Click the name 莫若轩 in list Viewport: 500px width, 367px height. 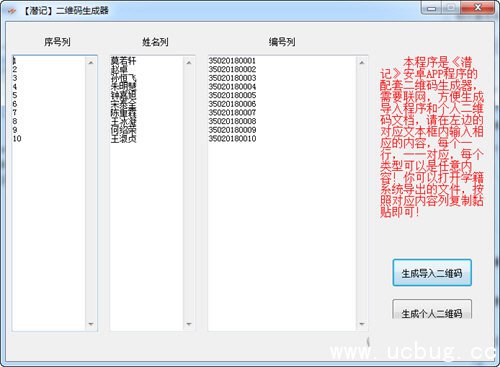click(123, 61)
